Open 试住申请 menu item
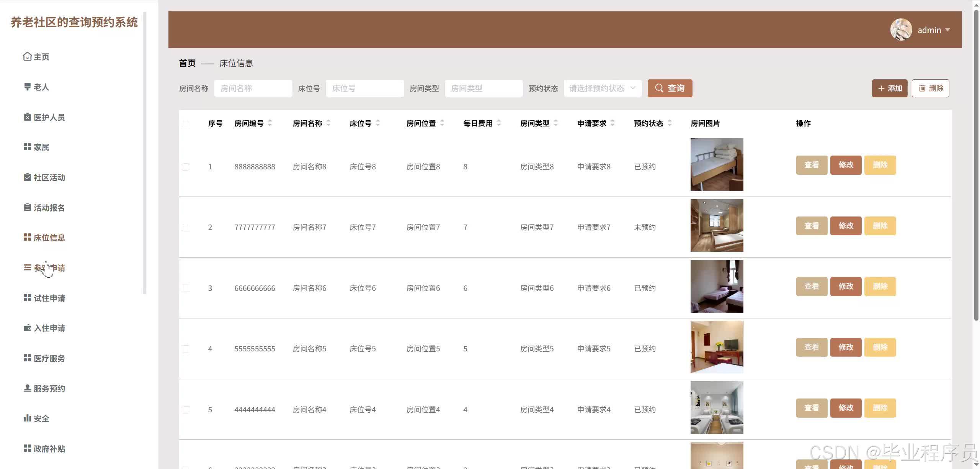Viewport: 980px width, 469px height. point(49,298)
